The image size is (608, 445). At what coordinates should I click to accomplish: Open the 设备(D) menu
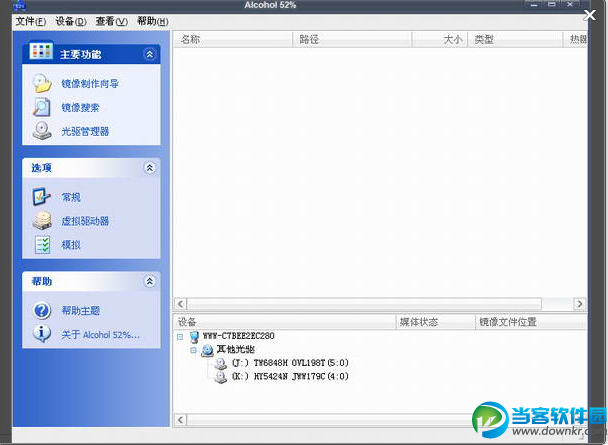tap(71, 21)
